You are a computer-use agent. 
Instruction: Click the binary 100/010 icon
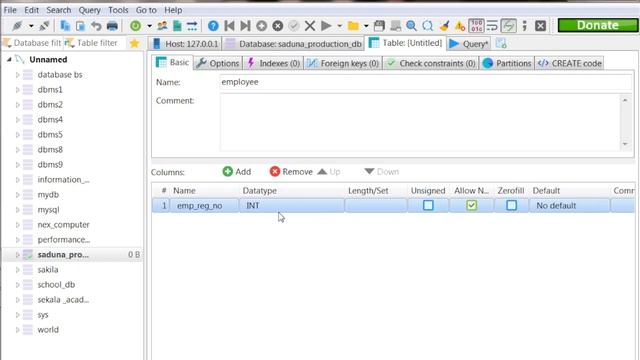476,26
